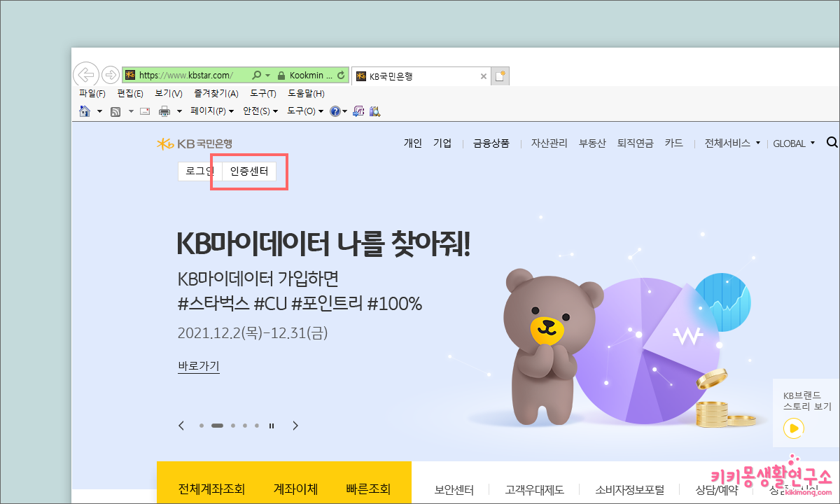Open the 도구(T) menu

click(x=262, y=93)
